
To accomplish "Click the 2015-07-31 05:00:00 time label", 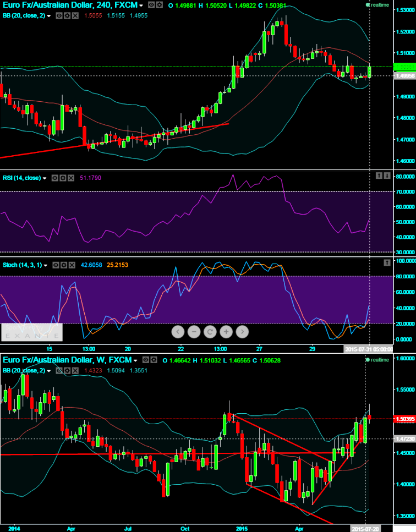I will pos(369,349).
